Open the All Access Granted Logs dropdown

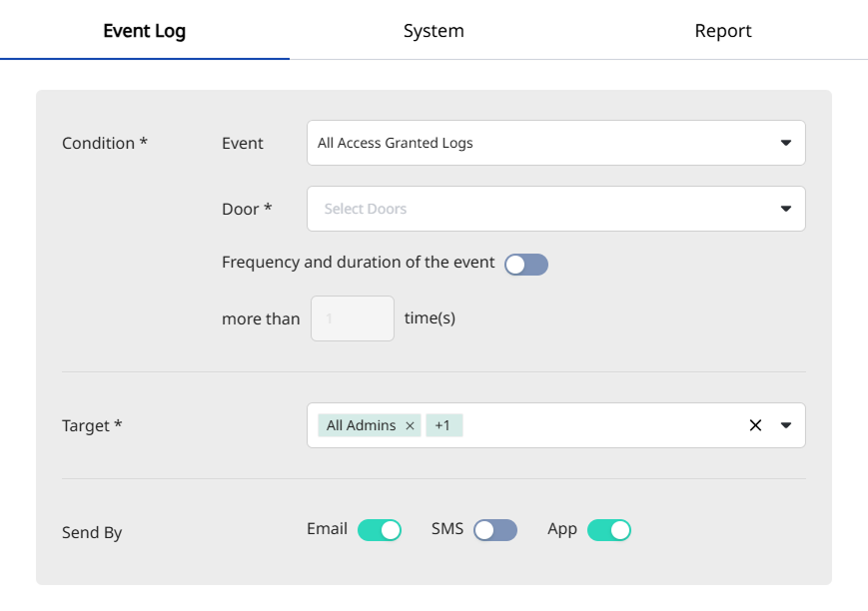coord(539,143)
